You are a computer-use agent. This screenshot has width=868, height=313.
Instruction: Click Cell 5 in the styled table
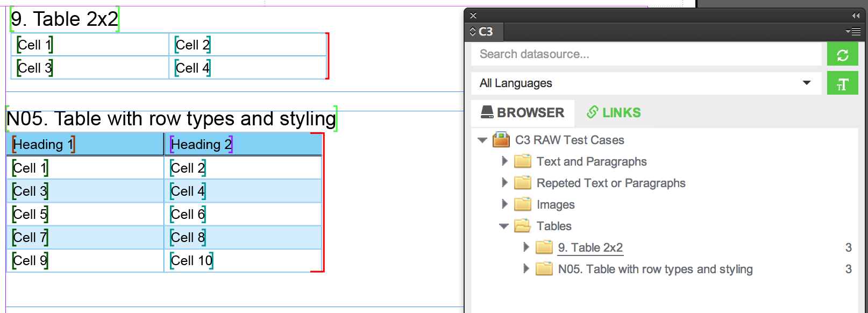pyautogui.click(x=85, y=214)
